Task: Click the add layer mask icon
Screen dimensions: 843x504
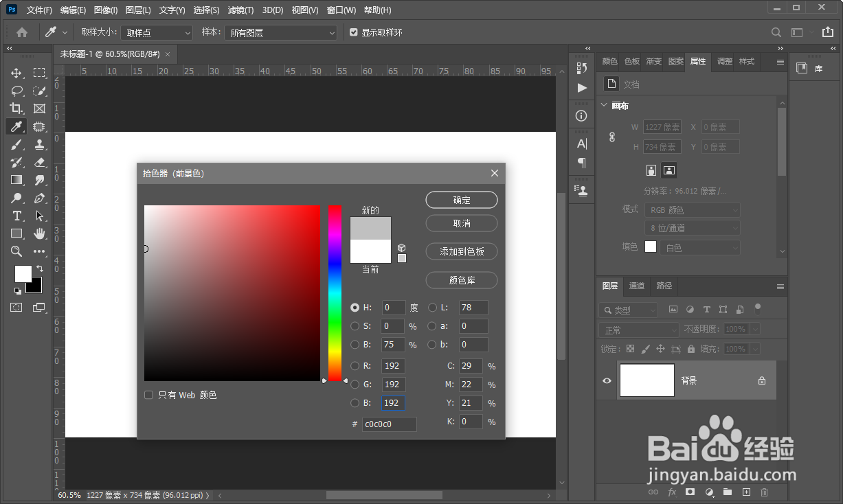Action: click(690, 492)
